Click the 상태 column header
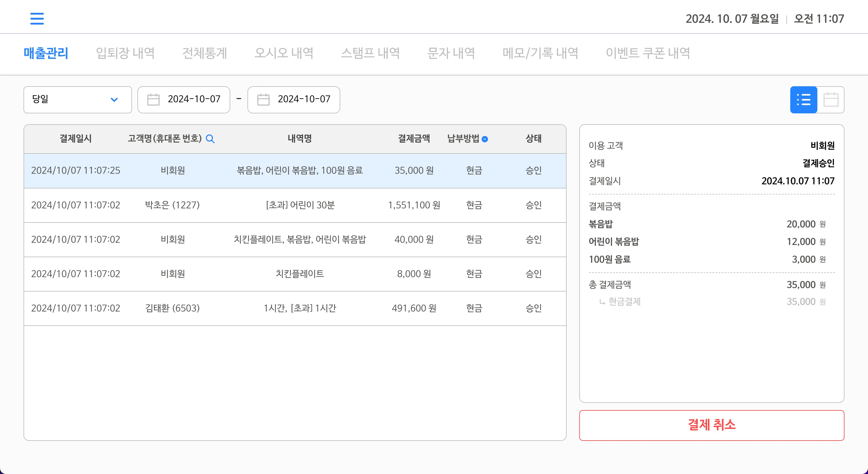This screenshot has width=868, height=474. [533, 139]
